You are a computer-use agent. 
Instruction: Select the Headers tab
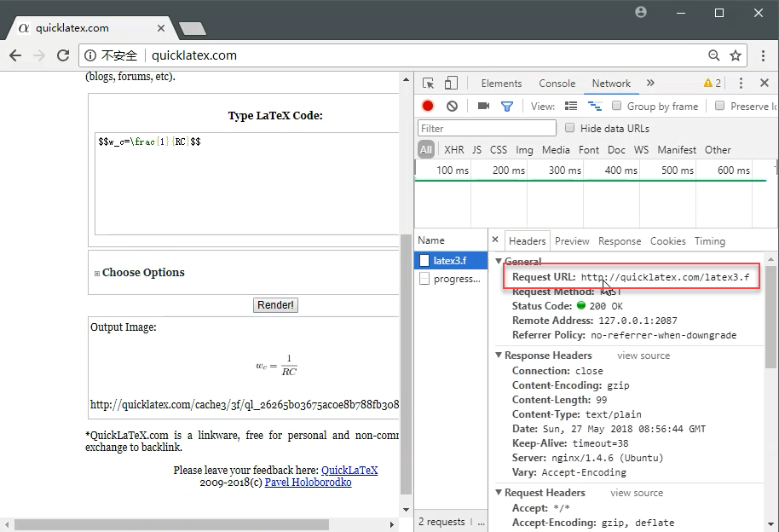527,241
